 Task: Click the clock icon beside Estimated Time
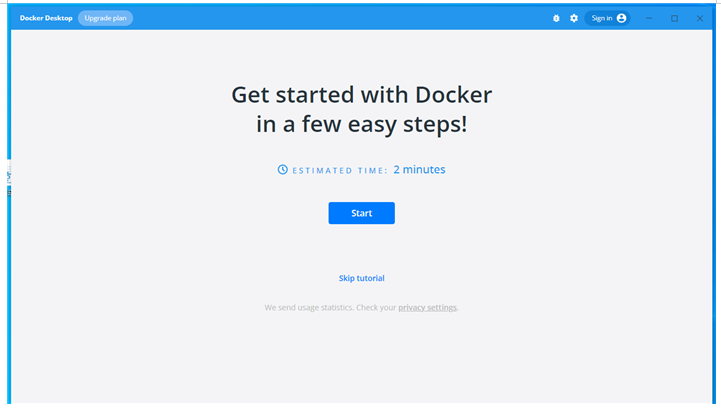pos(282,170)
